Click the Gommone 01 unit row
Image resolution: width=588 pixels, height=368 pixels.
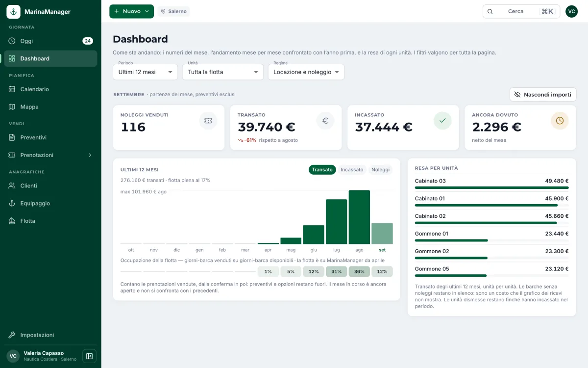coord(491,236)
